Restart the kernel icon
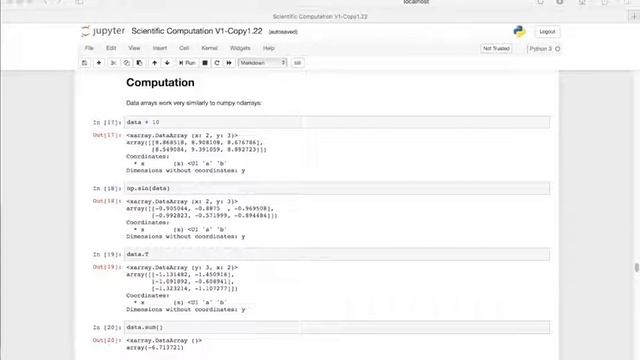Screen dimensions: 640x360 point(217,63)
